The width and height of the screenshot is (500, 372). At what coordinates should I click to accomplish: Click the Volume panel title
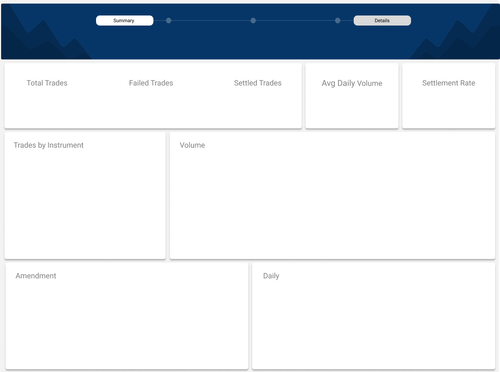(x=192, y=145)
